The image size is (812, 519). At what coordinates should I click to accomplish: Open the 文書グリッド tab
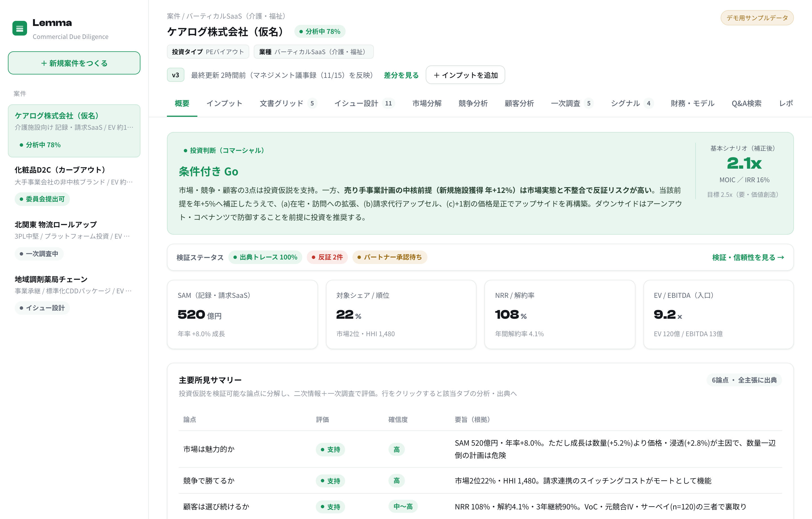[288, 103]
